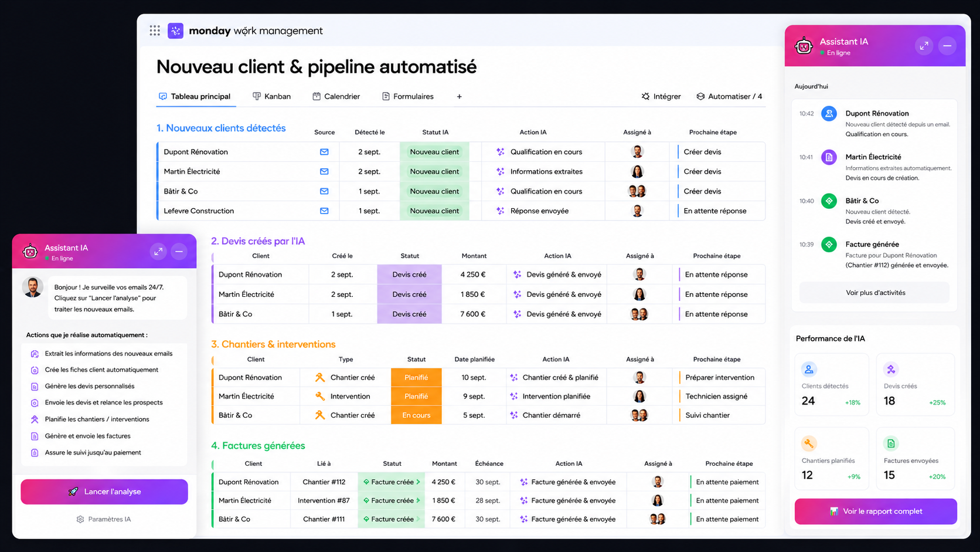Click the 4 250 € amount in the Devis section

tap(472, 275)
